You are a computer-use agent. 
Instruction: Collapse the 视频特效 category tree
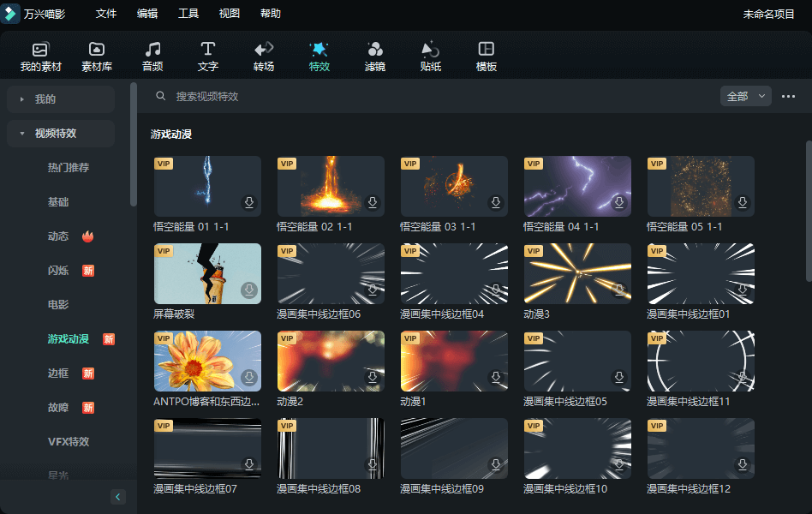[x=61, y=134]
